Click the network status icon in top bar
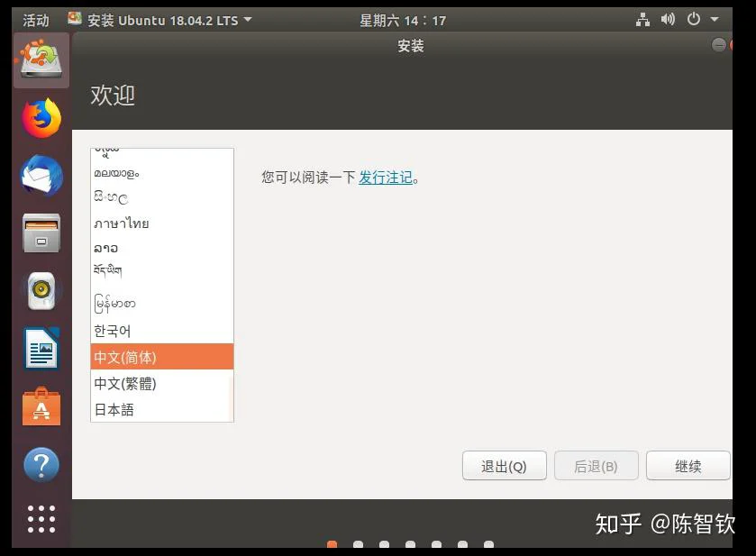This screenshot has height=556, width=756. (x=642, y=20)
